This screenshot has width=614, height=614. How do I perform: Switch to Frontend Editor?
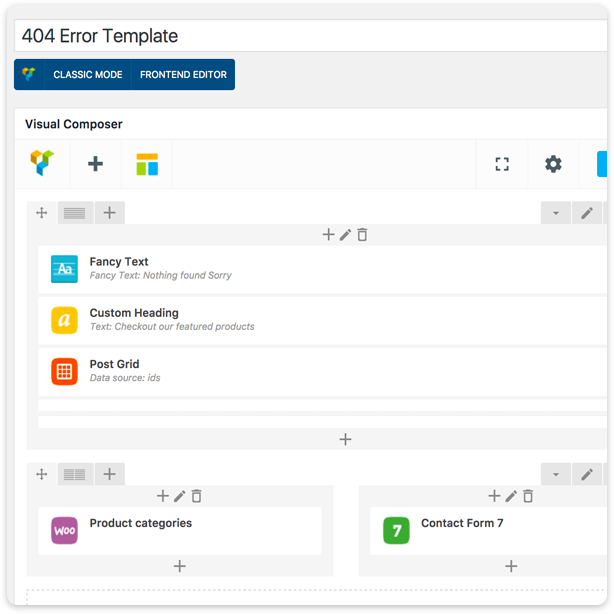click(x=183, y=74)
